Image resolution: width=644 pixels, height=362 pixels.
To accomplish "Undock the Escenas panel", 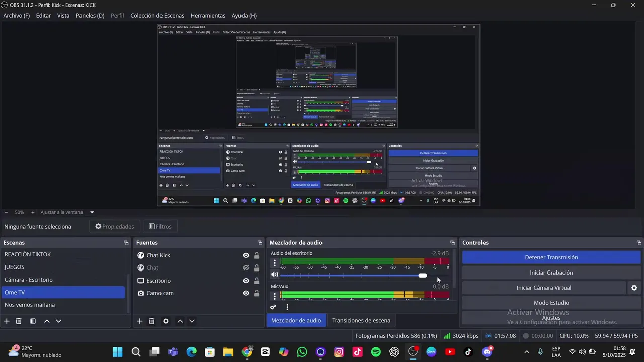I will click(x=126, y=243).
